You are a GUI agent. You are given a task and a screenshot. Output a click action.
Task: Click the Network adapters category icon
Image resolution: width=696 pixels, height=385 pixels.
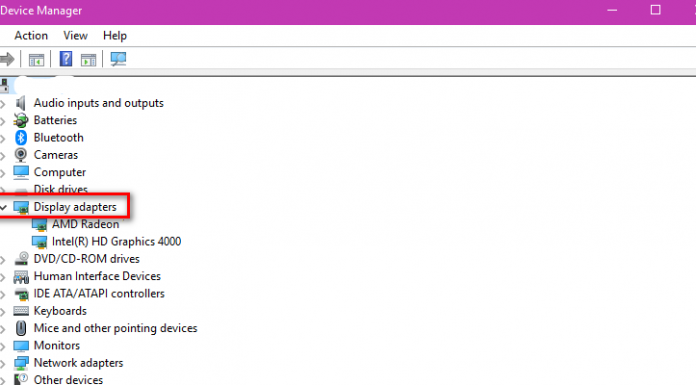tap(21, 363)
